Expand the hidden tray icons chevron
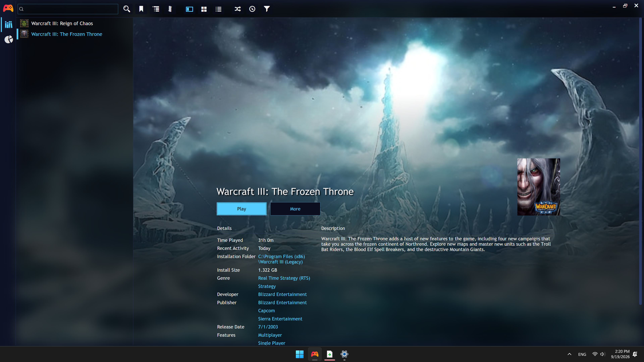 coord(570,354)
